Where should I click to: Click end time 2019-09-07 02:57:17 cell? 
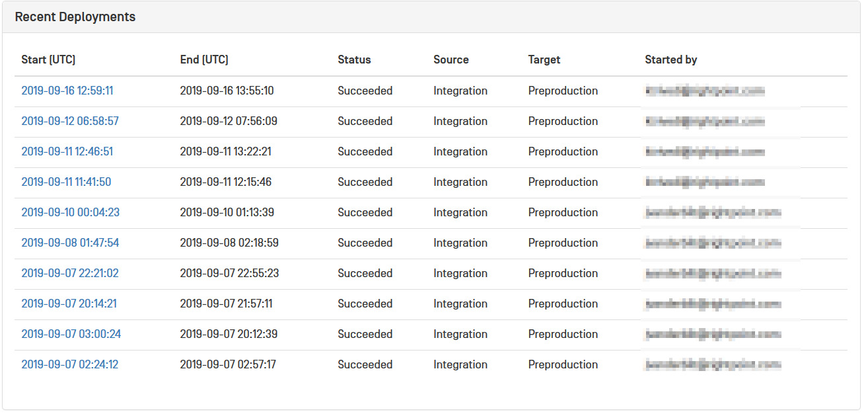(228, 364)
